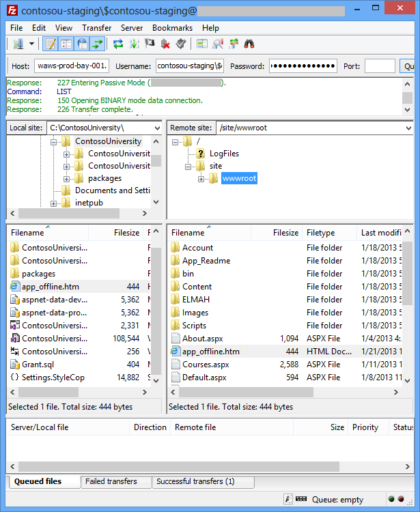Image resolution: width=420 pixels, height=512 pixels.
Task: Open the Site Manager dropdown arrow
Action: (x=31, y=44)
